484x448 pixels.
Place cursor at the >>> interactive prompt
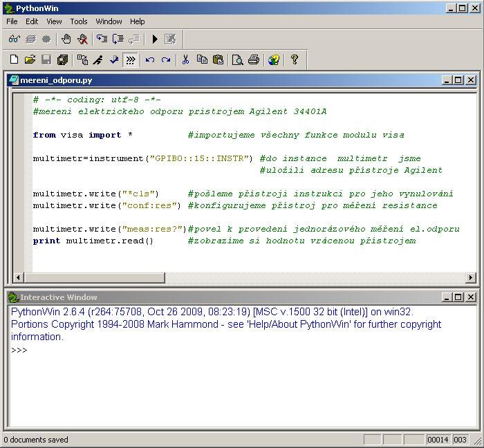(x=19, y=351)
